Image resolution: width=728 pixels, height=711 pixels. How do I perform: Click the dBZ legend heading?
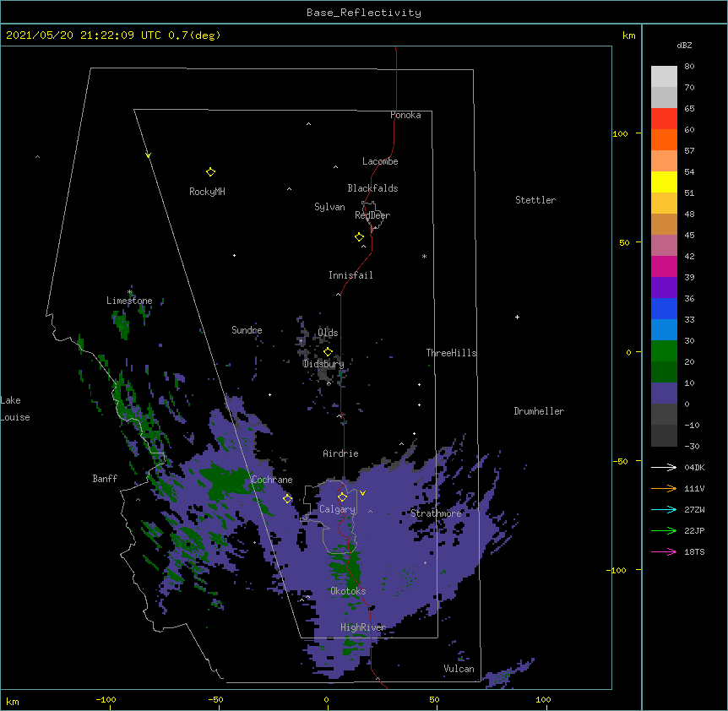coord(684,45)
